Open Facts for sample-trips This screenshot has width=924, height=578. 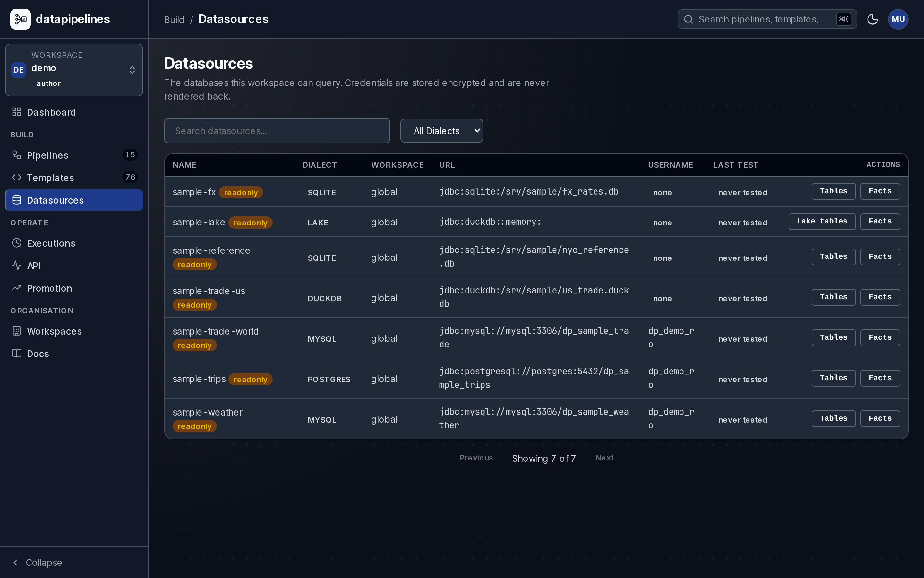880,379
